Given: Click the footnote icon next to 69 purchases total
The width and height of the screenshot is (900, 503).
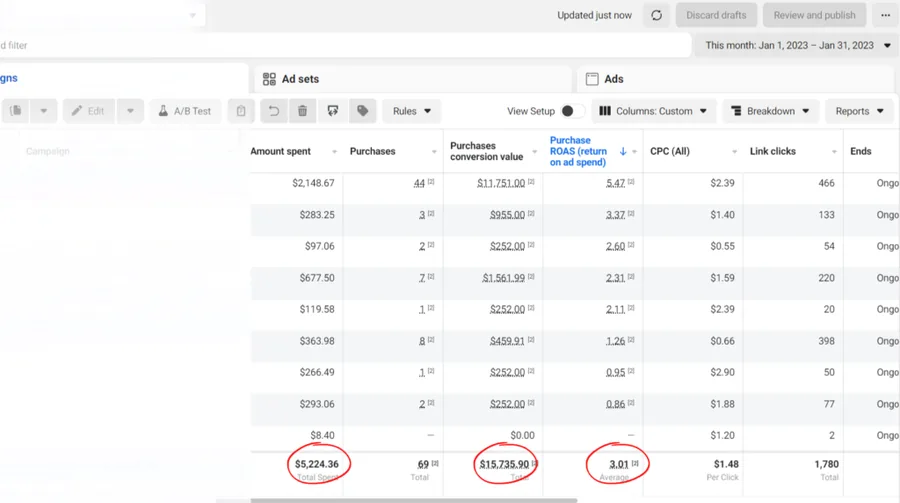Looking at the screenshot, I should (435, 463).
